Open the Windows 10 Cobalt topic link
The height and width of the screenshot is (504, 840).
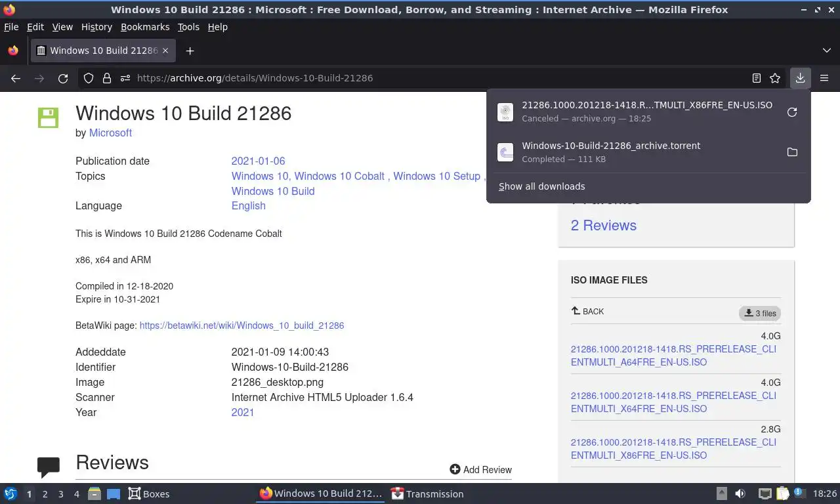339,176
